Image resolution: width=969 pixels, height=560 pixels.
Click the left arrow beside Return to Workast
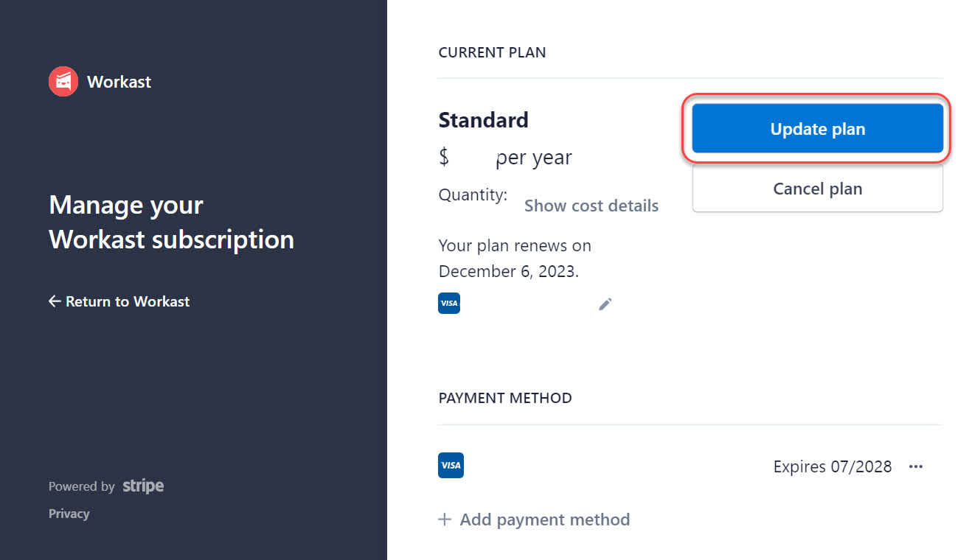pyautogui.click(x=55, y=301)
